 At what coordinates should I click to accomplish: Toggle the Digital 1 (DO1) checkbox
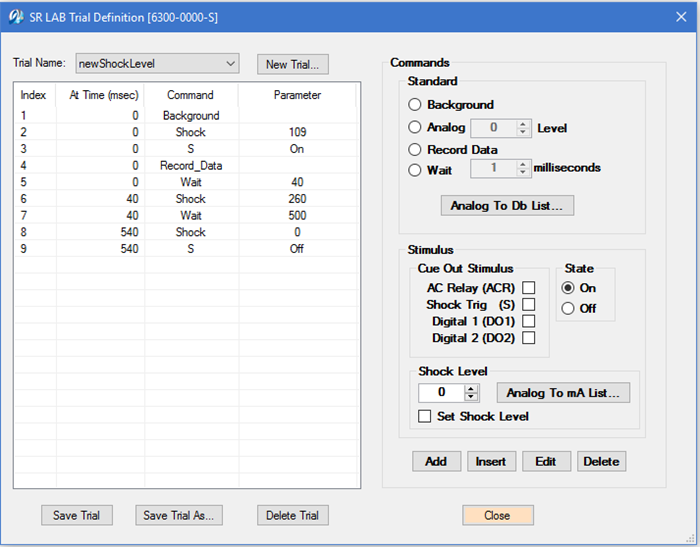pyautogui.click(x=529, y=321)
